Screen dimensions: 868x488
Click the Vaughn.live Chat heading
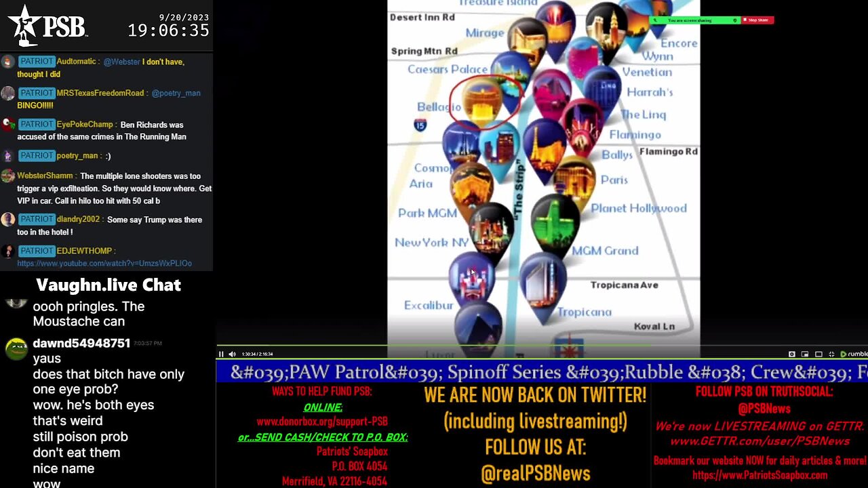pos(108,285)
